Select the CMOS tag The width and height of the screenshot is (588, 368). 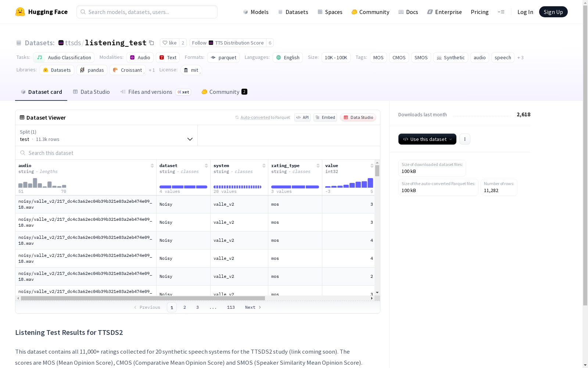coord(399,57)
